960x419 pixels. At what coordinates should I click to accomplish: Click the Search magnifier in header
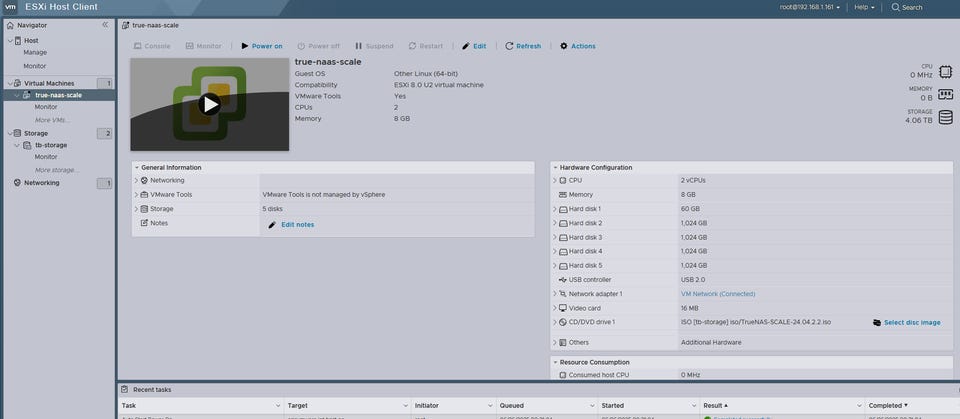coord(907,7)
